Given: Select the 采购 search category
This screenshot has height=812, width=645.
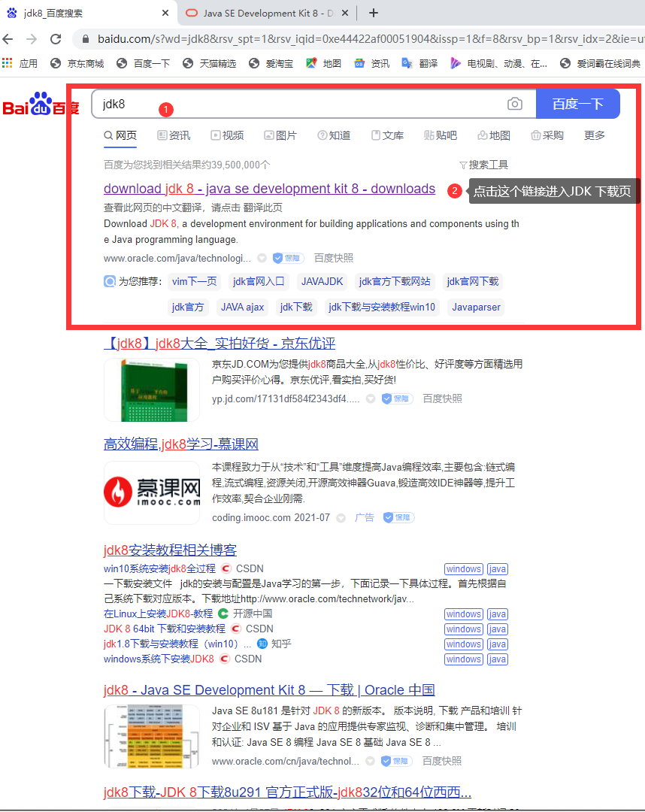Looking at the screenshot, I should click(547, 135).
